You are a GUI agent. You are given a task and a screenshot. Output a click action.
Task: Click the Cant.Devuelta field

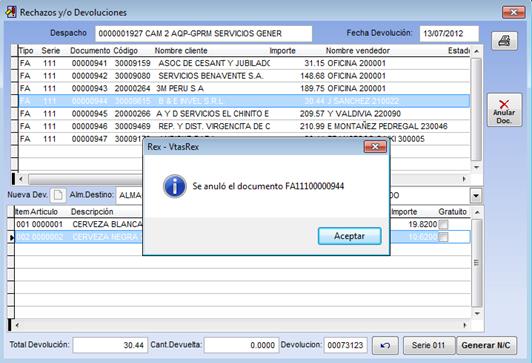click(241, 345)
